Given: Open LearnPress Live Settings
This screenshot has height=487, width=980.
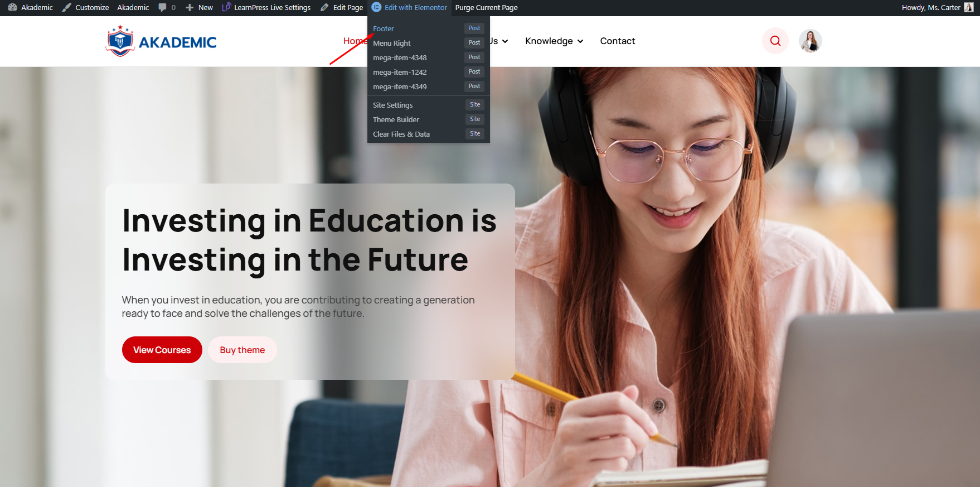Looking at the screenshot, I should pyautogui.click(x=266, y=8).
